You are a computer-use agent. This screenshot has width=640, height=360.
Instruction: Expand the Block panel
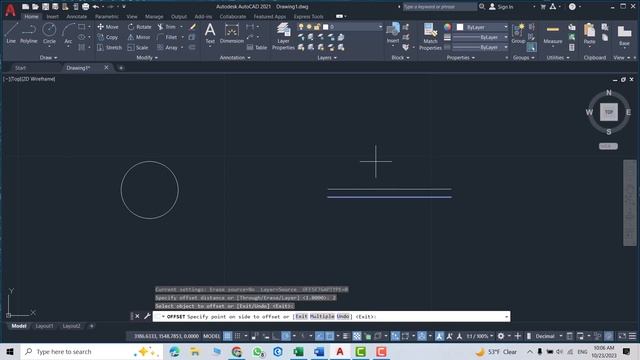[400, 58]
